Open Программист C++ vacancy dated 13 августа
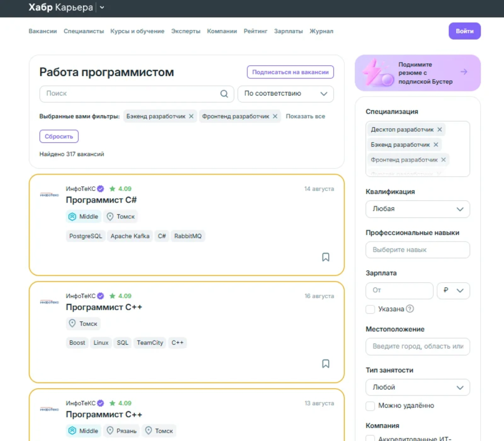 (x=104, y=414)
